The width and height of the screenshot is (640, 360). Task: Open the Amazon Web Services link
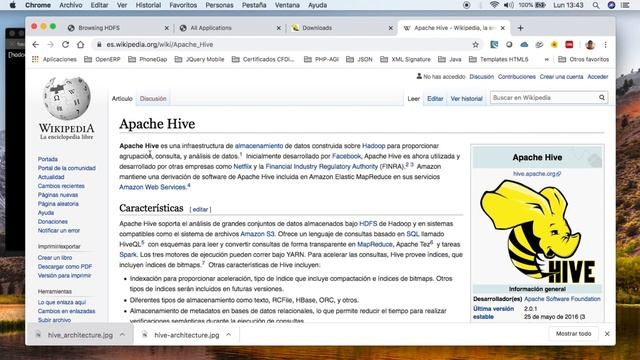(153, 187)
